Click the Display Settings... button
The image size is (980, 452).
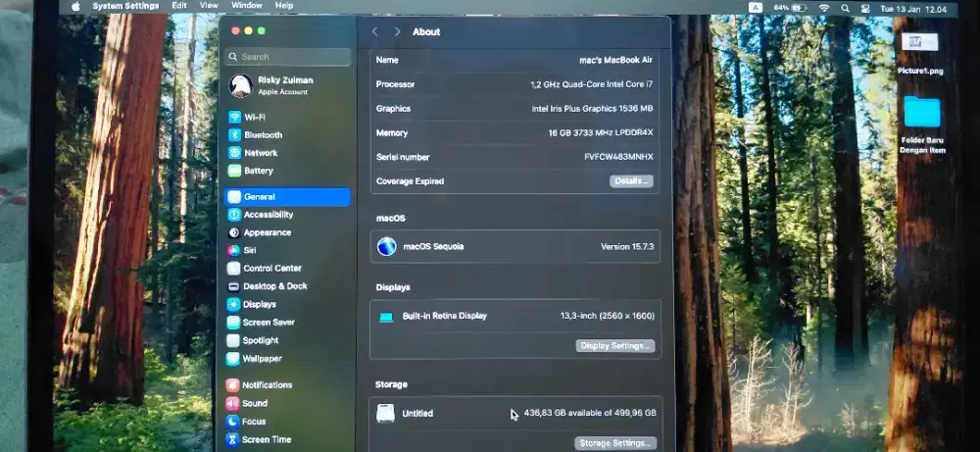[x=615, y=346]
